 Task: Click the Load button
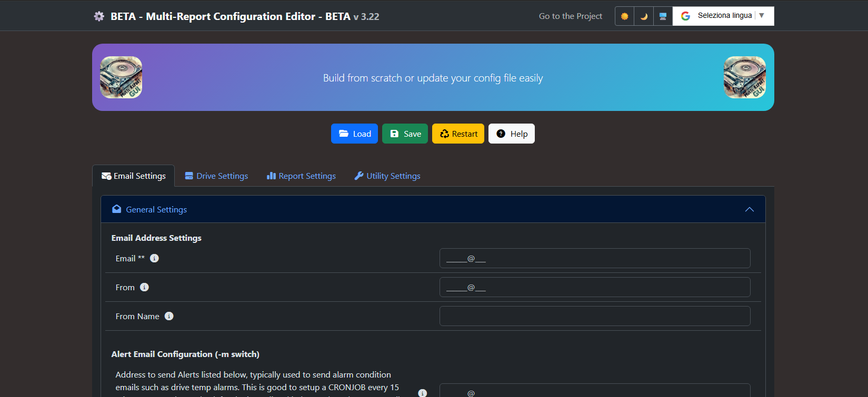coord(354,134)
